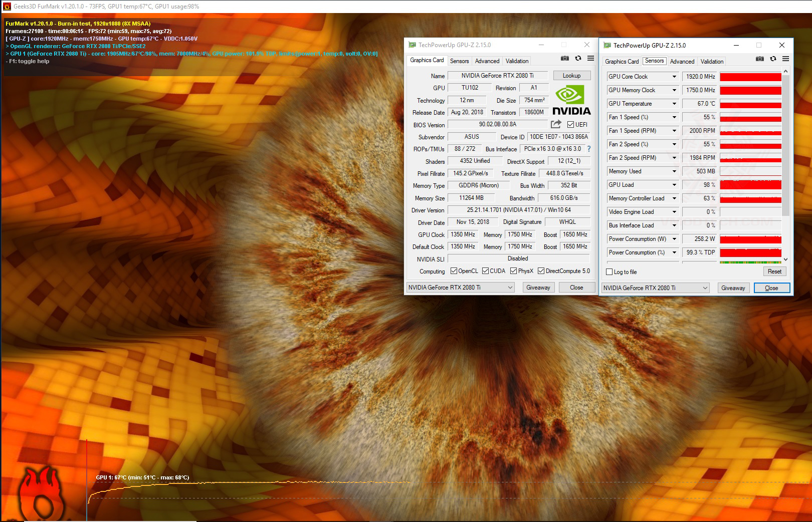Toggle the CUDA checkbox
The width and height of the screenshot is (812, 522).
click(x=485, y=271)
